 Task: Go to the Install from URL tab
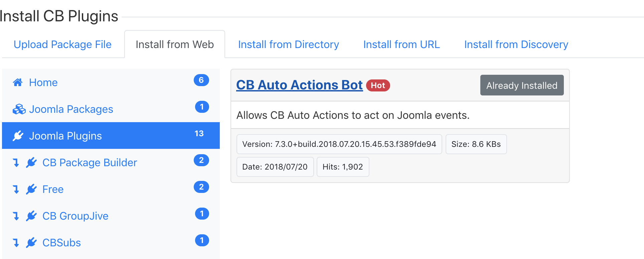click(x=401, y=44)
